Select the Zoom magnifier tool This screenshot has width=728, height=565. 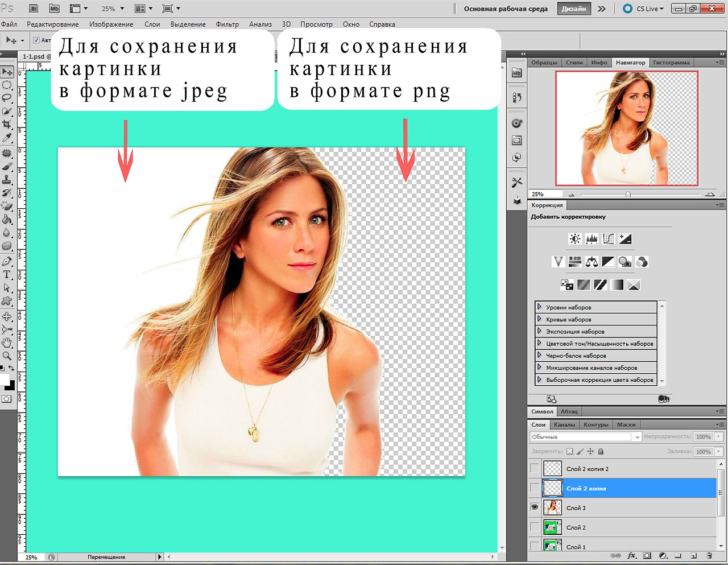(7, 356)
